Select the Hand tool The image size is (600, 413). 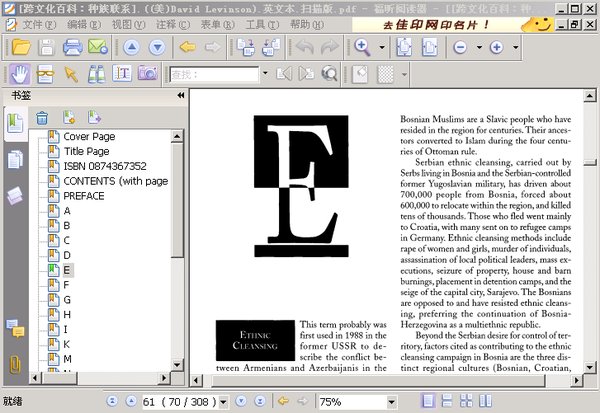pyautogui.click(x=20, y=73)
